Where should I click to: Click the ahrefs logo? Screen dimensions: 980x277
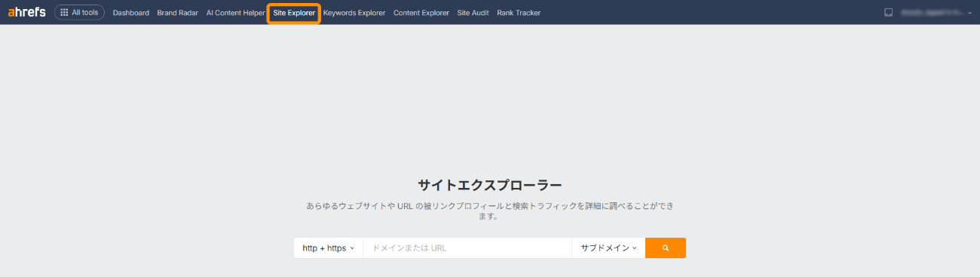coord(26,12)
